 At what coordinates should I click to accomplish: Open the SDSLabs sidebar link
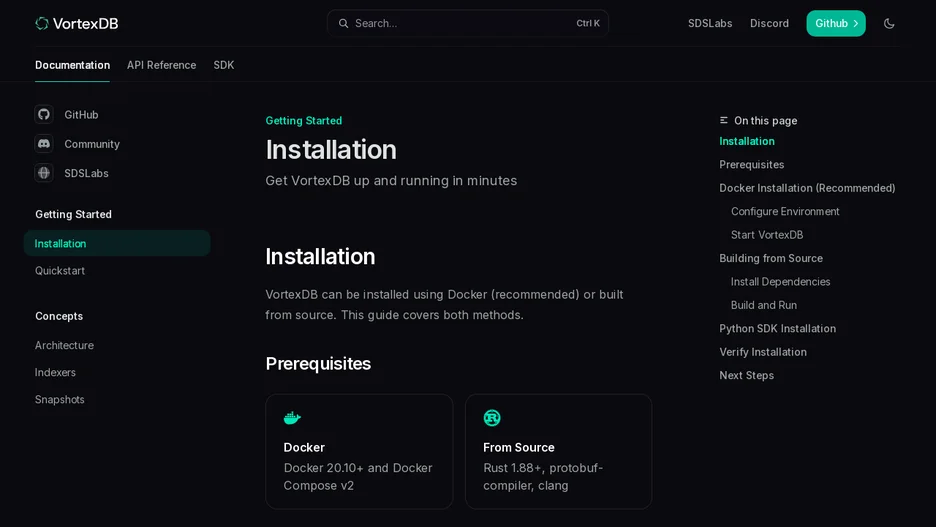tap(87, 173)
